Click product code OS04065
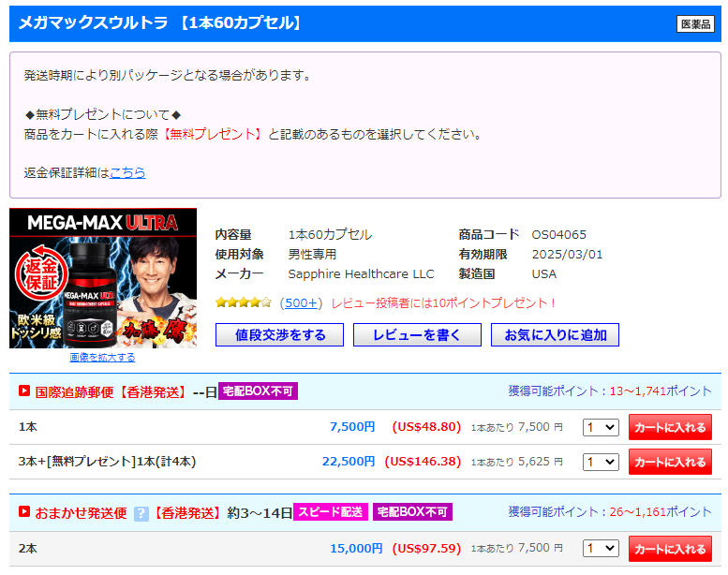 (x=558, y=235)
